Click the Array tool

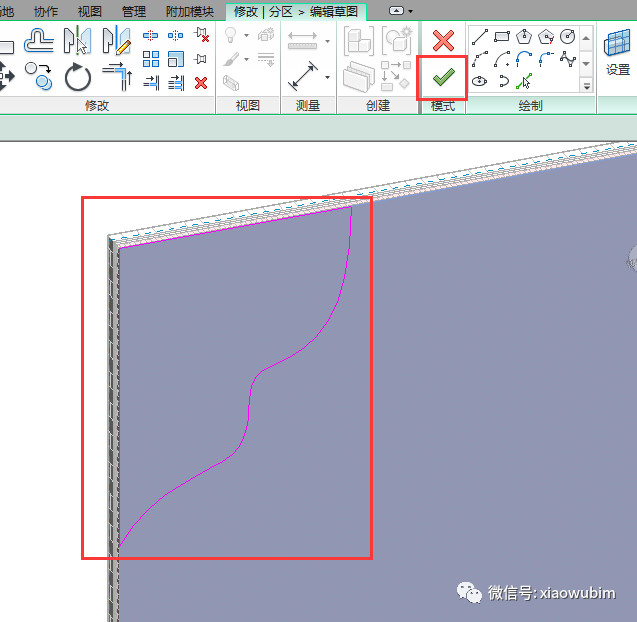click(151, 59)
